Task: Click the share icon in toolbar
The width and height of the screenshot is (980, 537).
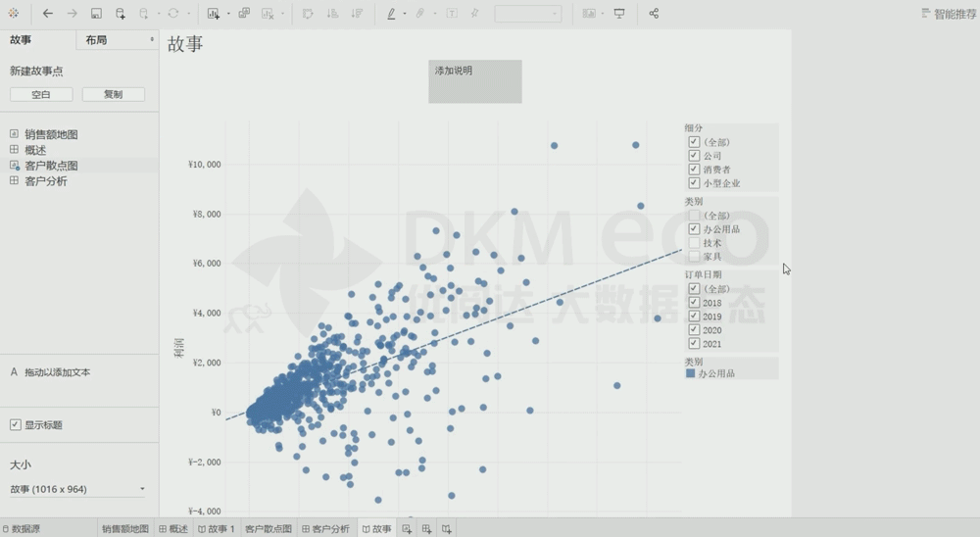Action: [654, 14]
